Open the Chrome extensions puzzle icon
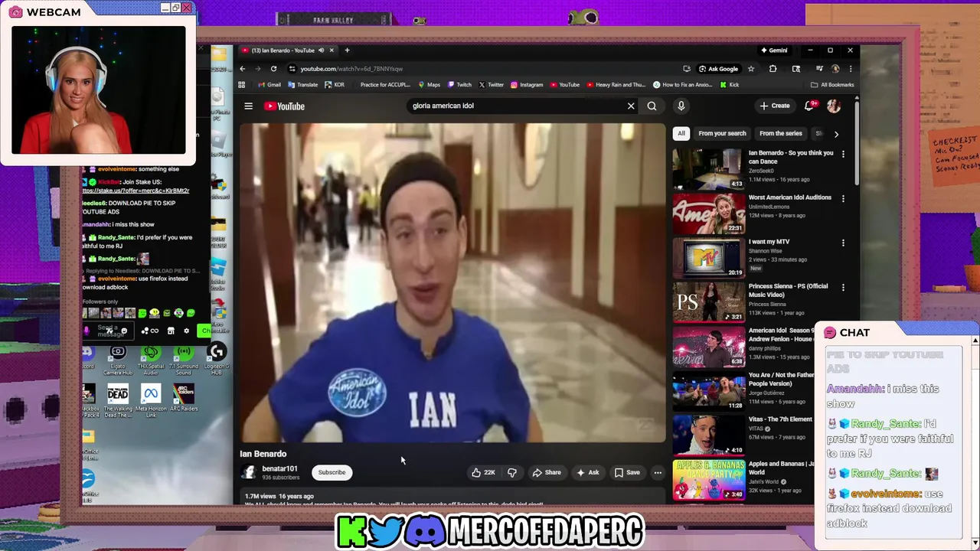The image size is (980, 551). [773, 69]
